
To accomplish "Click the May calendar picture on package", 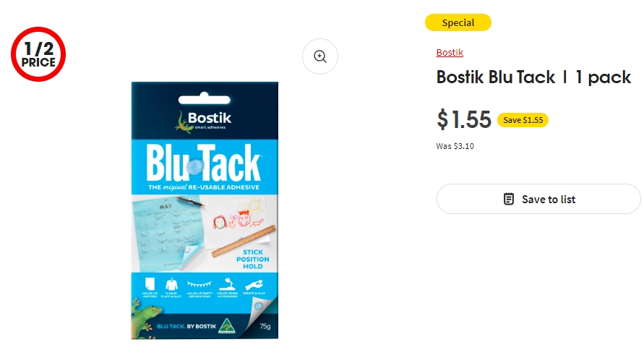I will pyautogui.click(x=168, y=231).
